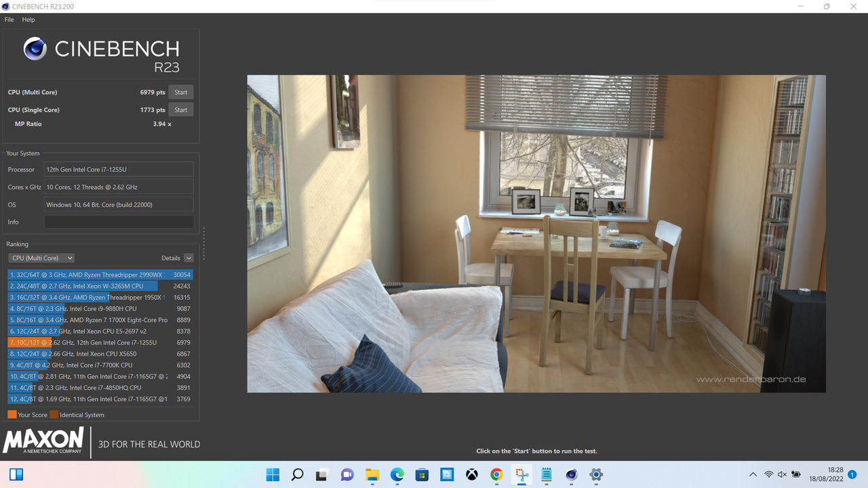Open the Help menu
868x488 pixels.
point(28,20)
